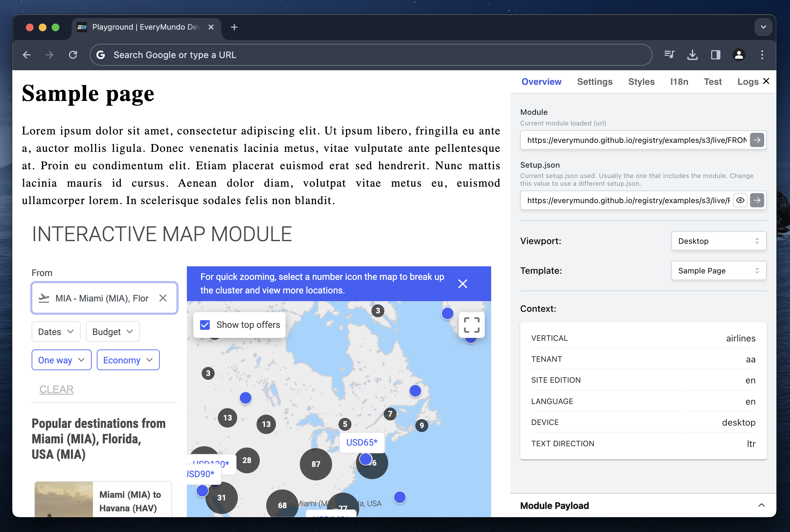Click the 87 cluster marker on the map
Image resolution: width=790 pixels, height=532 pixels.
point(316,464)
